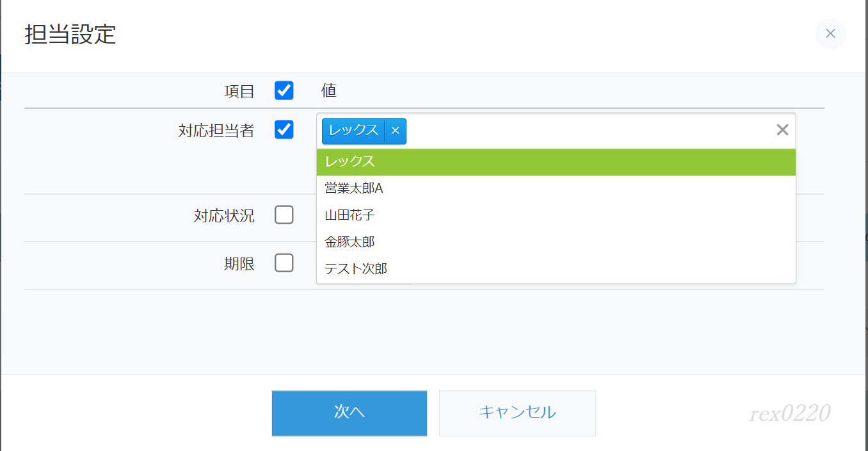Clear all selections in 対応担当者 field
Viewport: 868px width, 451px height.
(782, 130)
